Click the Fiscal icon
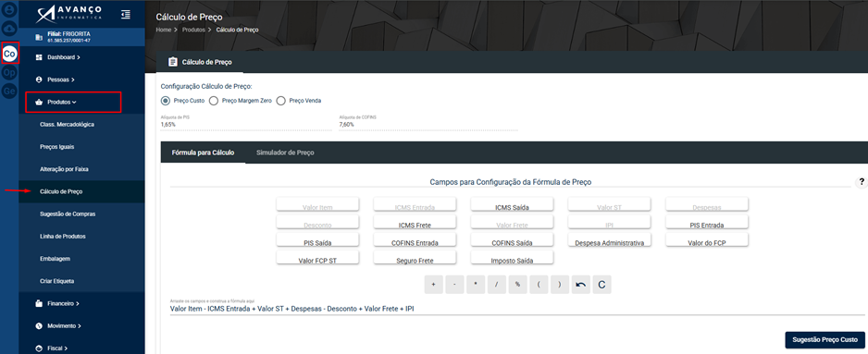The width and height of the screenshot is (868, 354). pos(39,348)
